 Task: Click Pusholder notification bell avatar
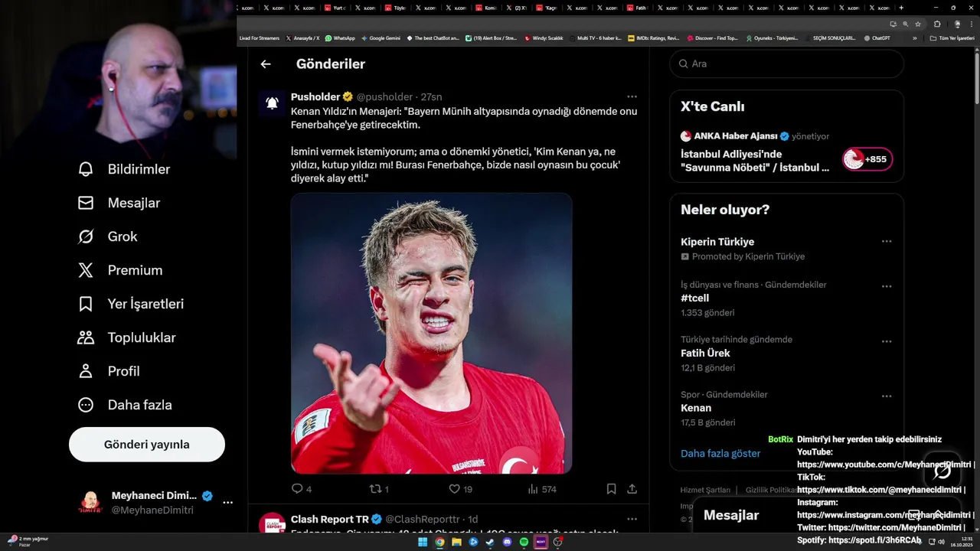coord(272,103)
